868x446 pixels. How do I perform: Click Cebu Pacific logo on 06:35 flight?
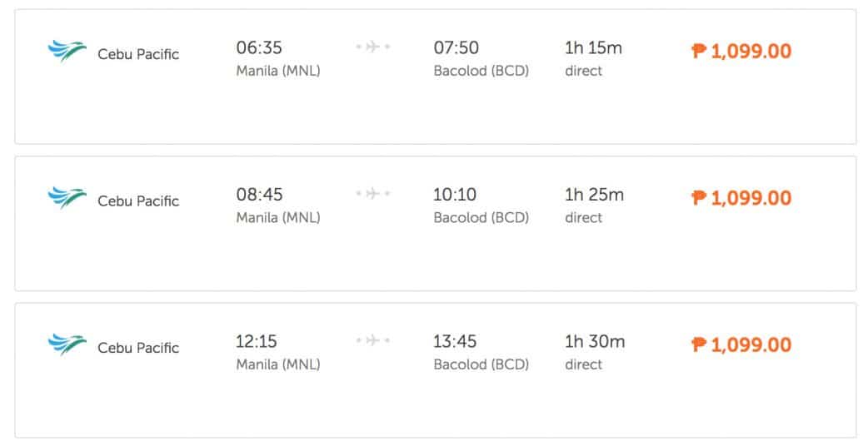coord(67,52)
